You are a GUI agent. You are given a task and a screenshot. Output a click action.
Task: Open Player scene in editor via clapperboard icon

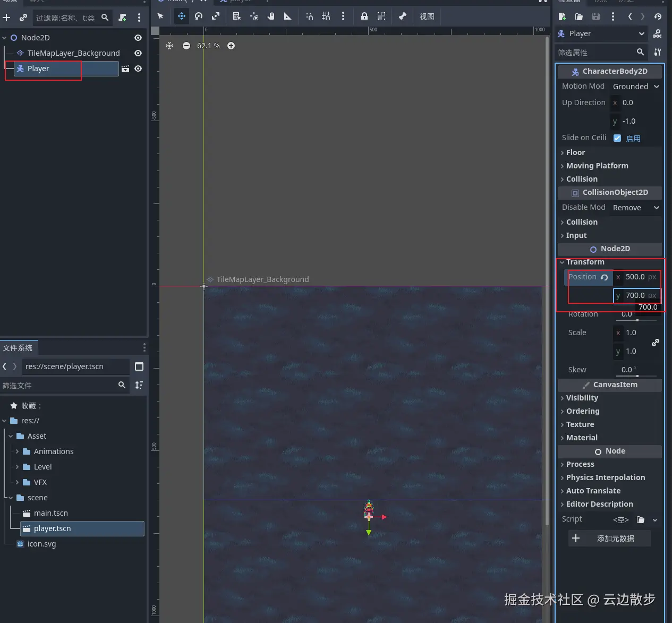pos(125,69)
